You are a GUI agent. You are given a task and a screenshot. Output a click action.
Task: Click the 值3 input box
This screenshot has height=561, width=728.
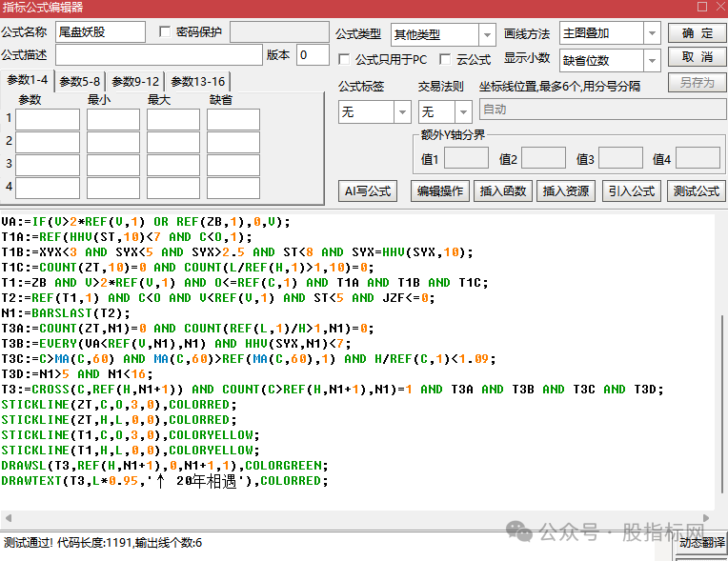coord(620,159)
